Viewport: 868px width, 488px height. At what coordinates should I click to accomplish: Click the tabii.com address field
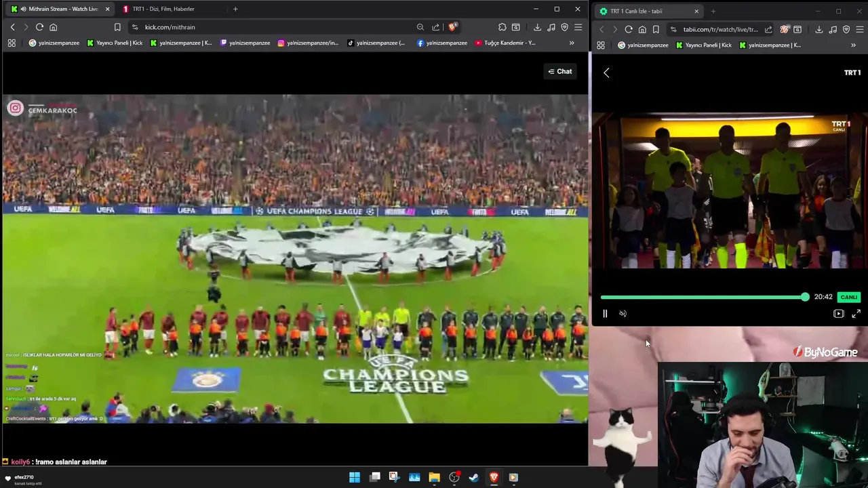coord(720,29)
